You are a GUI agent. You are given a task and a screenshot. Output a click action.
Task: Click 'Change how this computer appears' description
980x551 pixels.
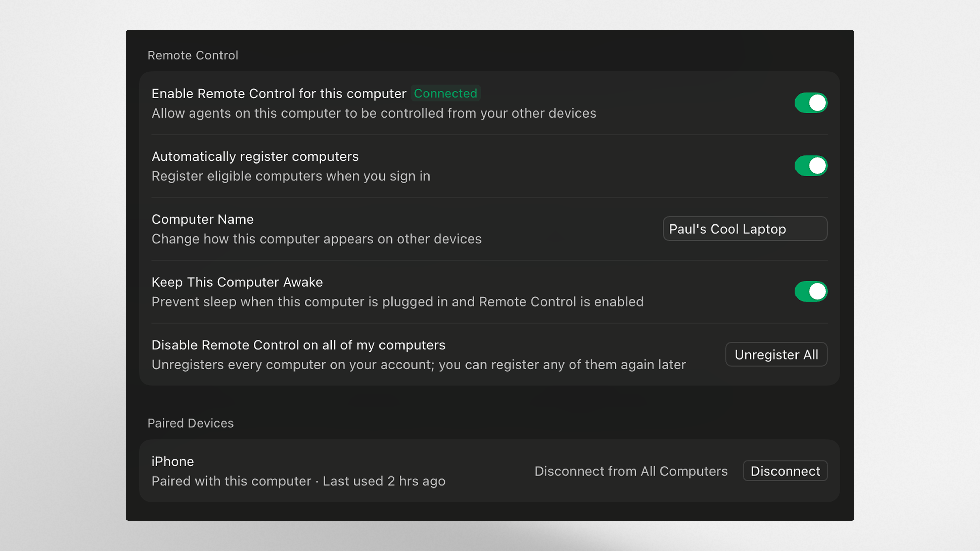click(263, 239)
